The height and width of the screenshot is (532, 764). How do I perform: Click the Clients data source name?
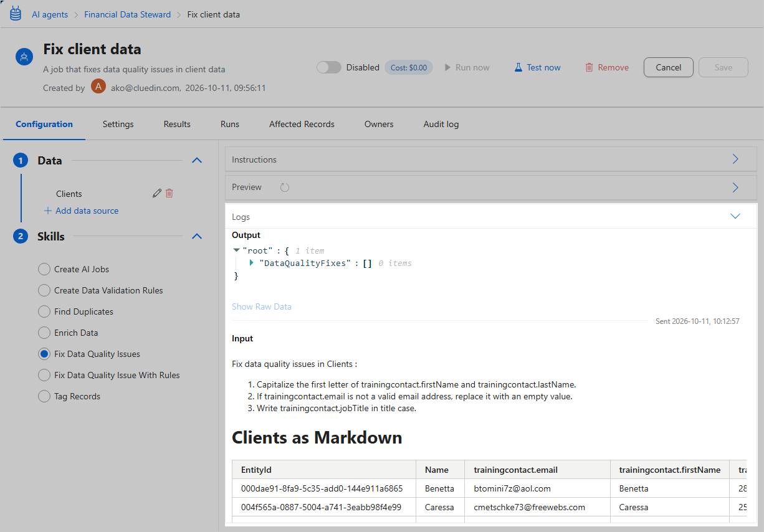click(69, 194)
